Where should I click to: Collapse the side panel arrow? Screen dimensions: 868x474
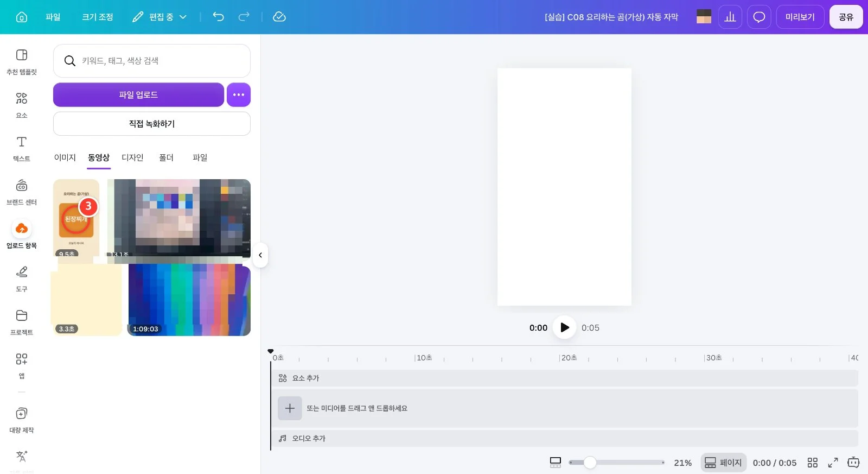(x=260, y=255)
